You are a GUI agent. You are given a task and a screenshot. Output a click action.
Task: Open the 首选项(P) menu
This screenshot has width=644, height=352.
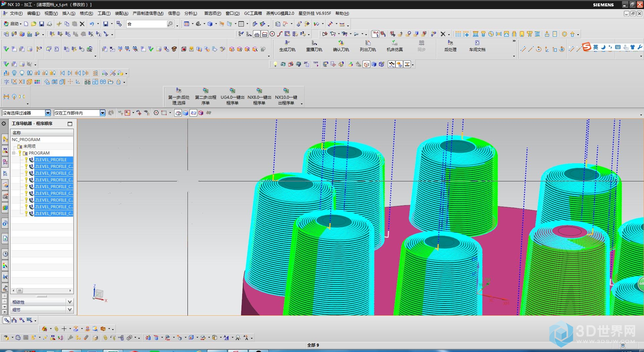click(x=213, y=13)
